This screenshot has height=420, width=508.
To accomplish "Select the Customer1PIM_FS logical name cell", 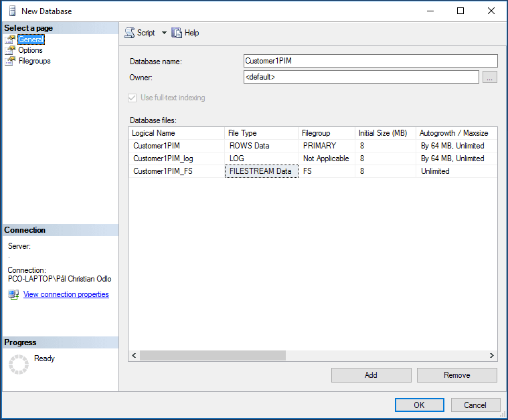I will 176,171.
